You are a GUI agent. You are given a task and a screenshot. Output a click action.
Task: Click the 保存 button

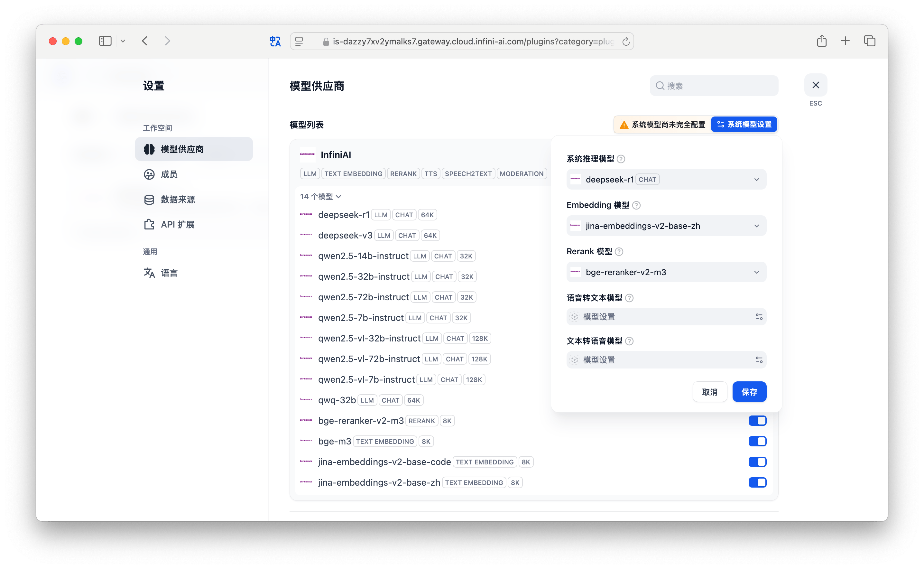coord(749,392)
